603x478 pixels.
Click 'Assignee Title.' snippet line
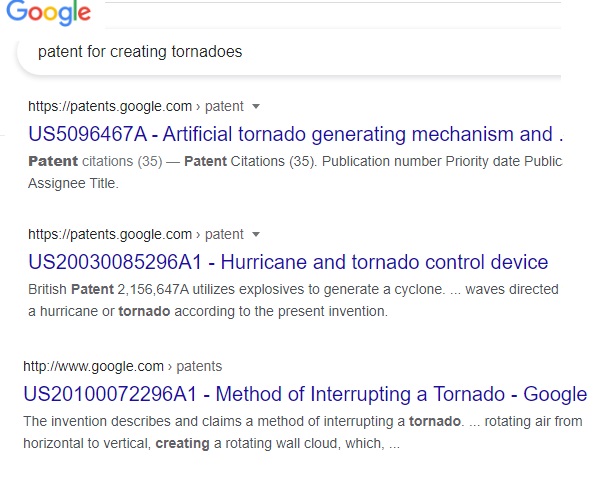click(x=73, y=183)
